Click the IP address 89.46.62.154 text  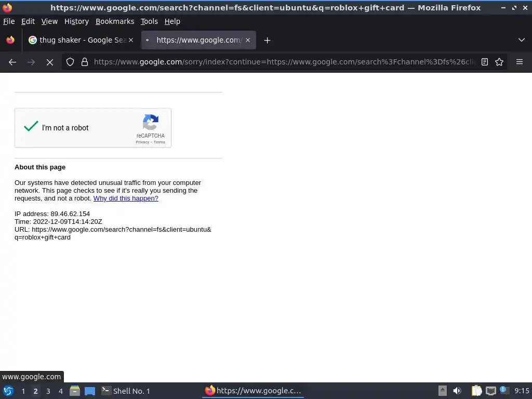(x=52, y=214)
